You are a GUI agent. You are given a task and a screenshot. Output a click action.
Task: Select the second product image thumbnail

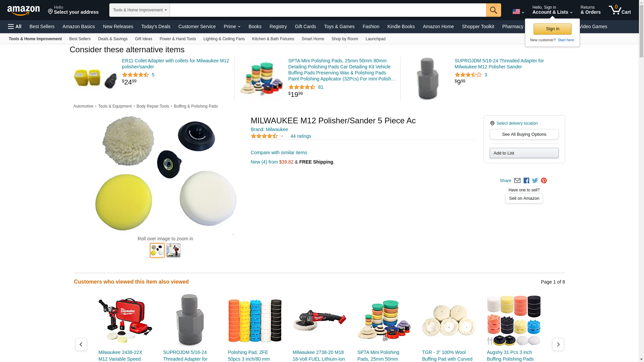(x=173, y=250)
